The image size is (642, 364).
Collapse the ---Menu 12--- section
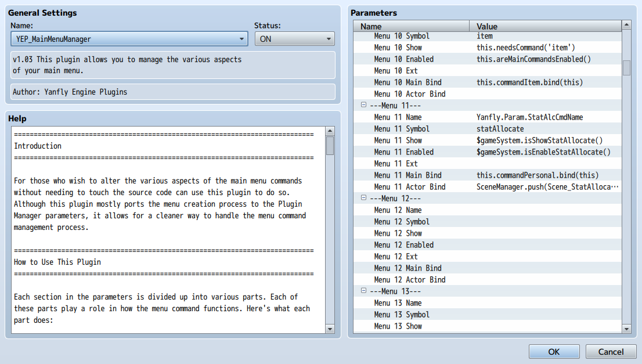[x=363, y=198]
